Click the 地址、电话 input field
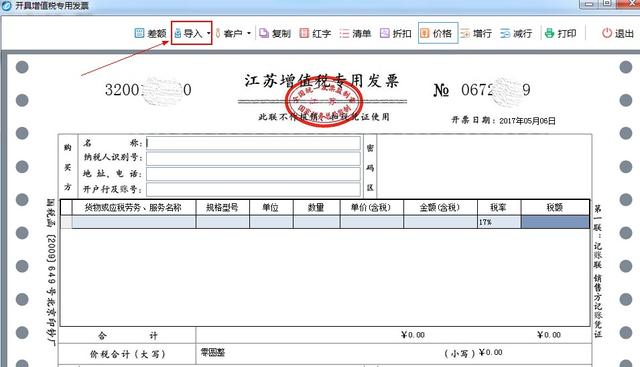 [x=253, y=174]
